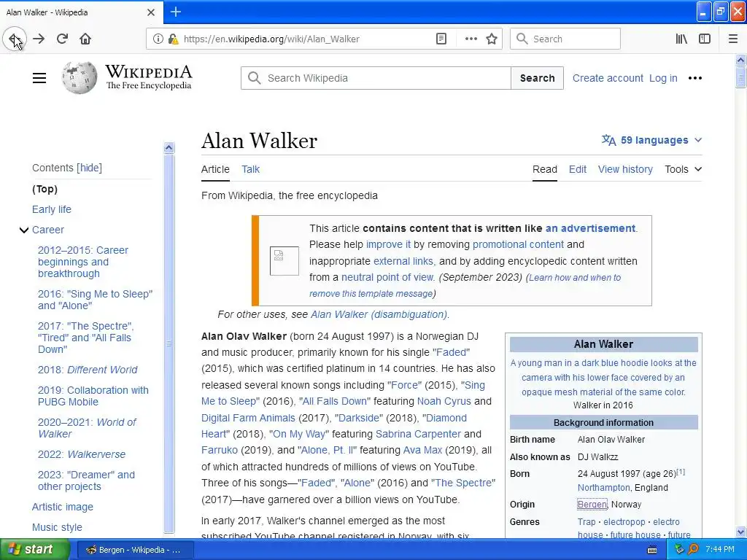Click the magnifier tray icon in taskbar

coord(694,550)
